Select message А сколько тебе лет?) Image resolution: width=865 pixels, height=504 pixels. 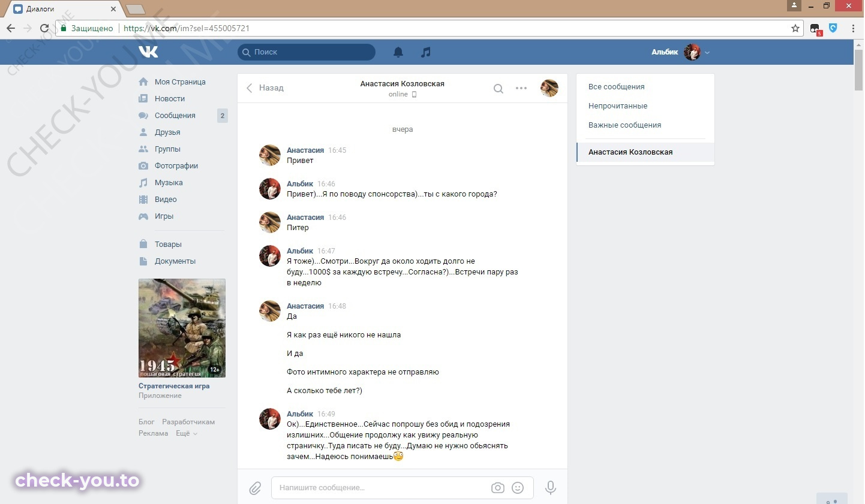[x=325, y=391]
